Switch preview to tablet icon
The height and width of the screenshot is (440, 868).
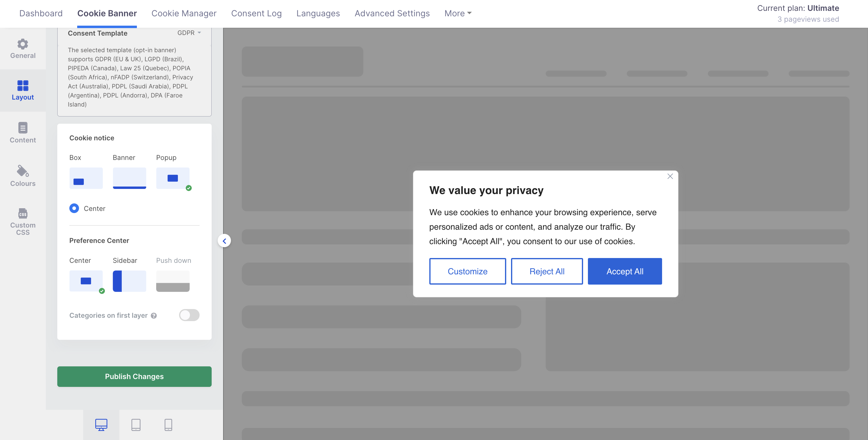[x=136, y=425]
